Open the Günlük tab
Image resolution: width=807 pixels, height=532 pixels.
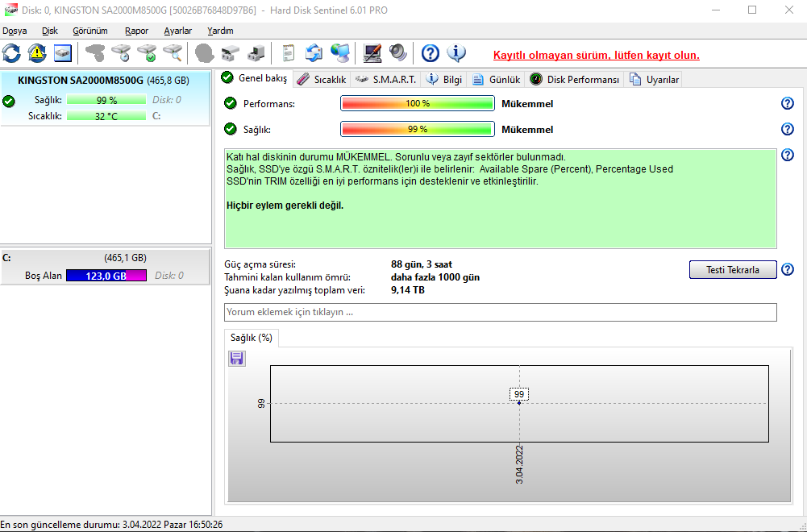(496, 79)
